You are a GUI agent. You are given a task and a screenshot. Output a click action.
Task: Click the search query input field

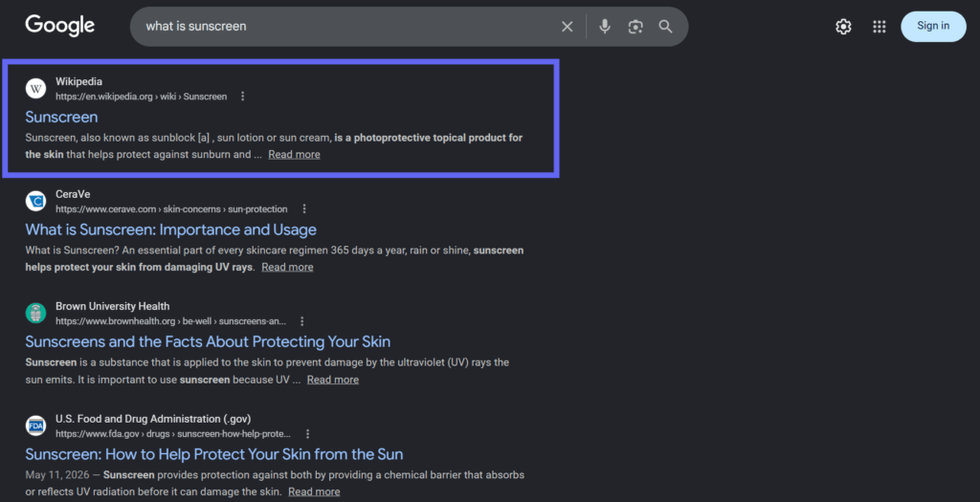point(346,26)
